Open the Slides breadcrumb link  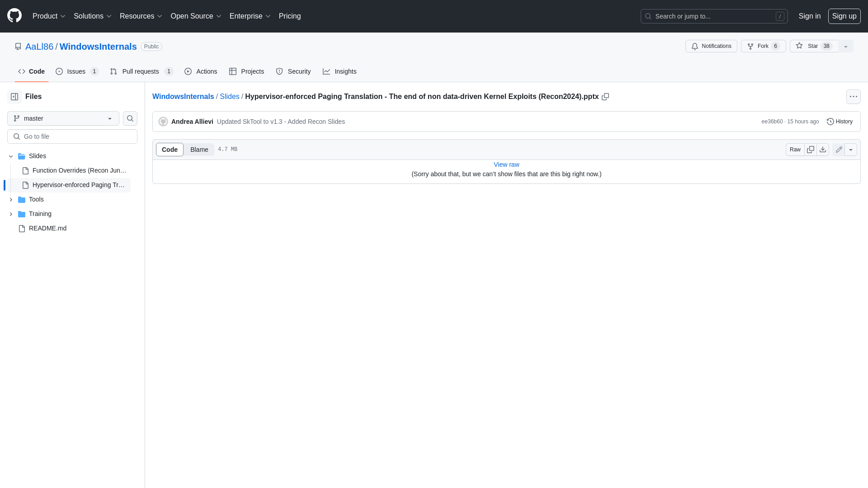[230, 97]
